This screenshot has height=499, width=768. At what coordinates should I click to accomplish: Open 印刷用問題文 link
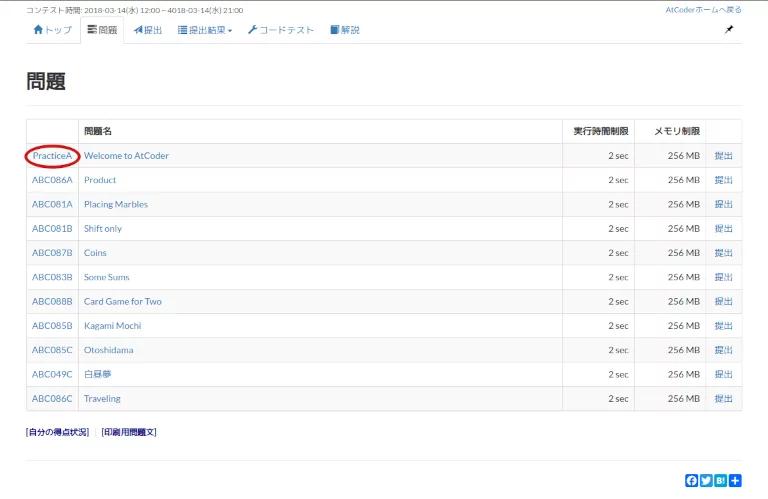tap(129, 432)
